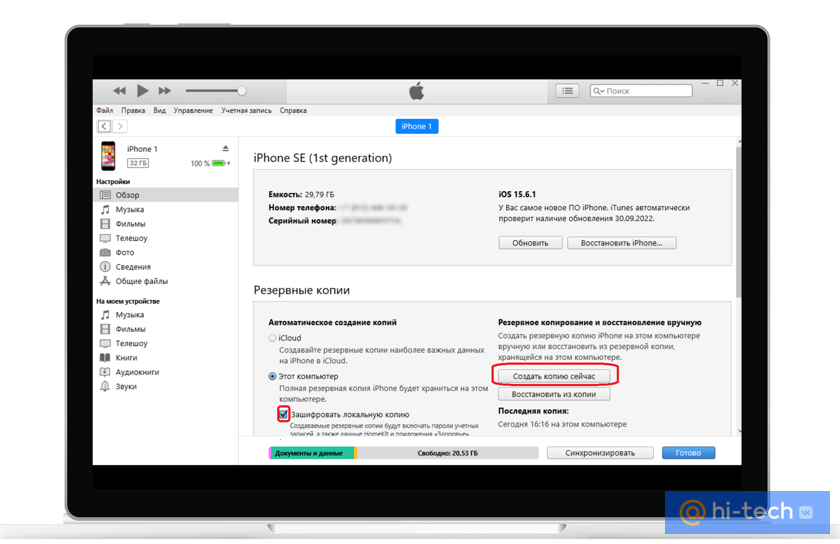The width and height of the screenshot is (840, 544).
Task: Select the Этот компьютер radio button
Action: pyautogui.click(x=272, y=376)
